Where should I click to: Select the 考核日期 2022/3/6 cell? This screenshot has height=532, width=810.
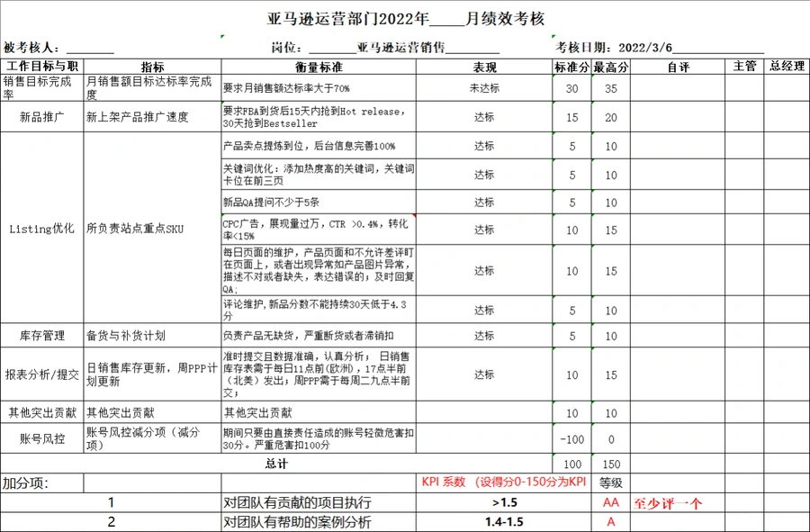(x=659, y=48)
